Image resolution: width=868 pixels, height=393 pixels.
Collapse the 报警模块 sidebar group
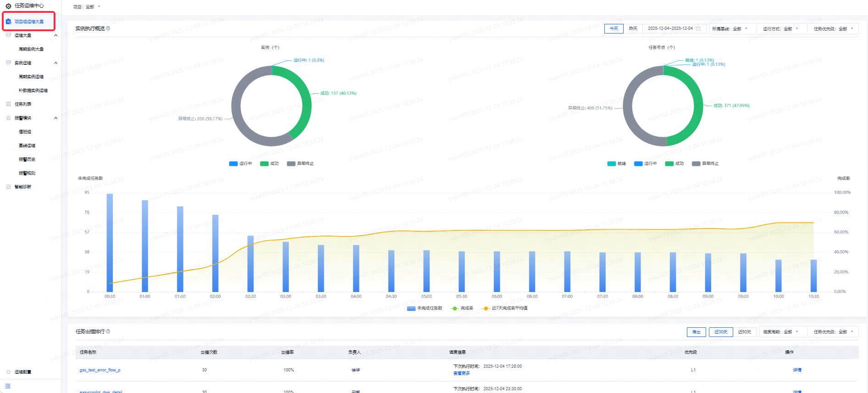click(x=56, y=118)
